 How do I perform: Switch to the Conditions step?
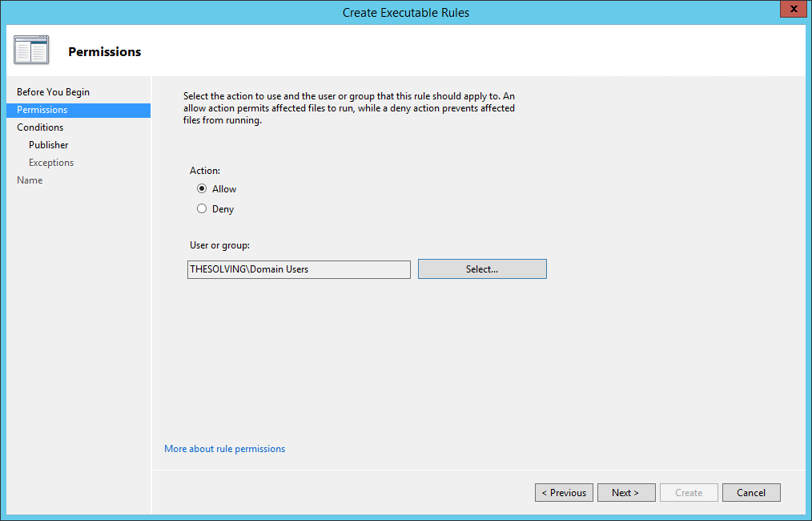(x=40, y=127)
